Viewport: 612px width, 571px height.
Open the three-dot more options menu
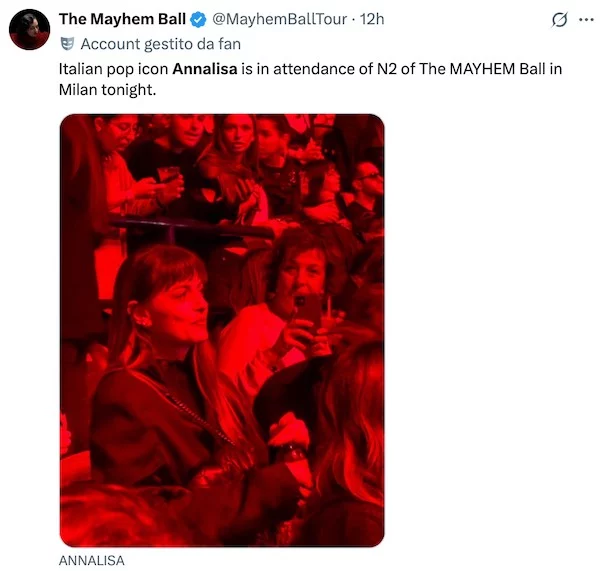pos(586,20)
